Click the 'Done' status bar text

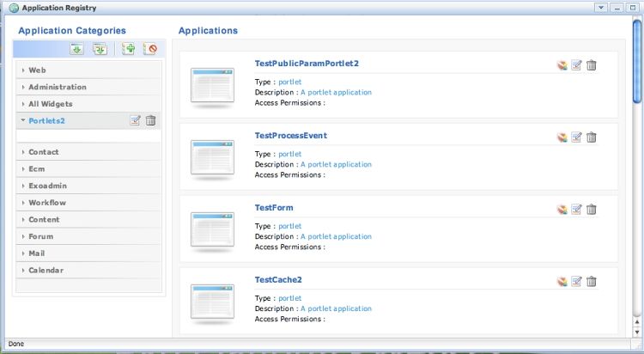[16, 344]
